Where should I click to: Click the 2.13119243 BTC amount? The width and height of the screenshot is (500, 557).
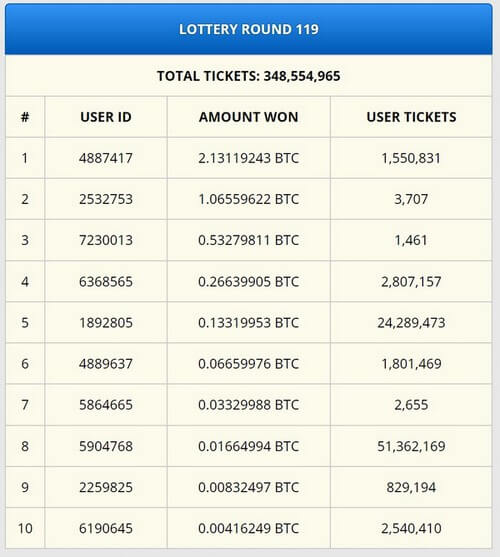click(249, 158)
